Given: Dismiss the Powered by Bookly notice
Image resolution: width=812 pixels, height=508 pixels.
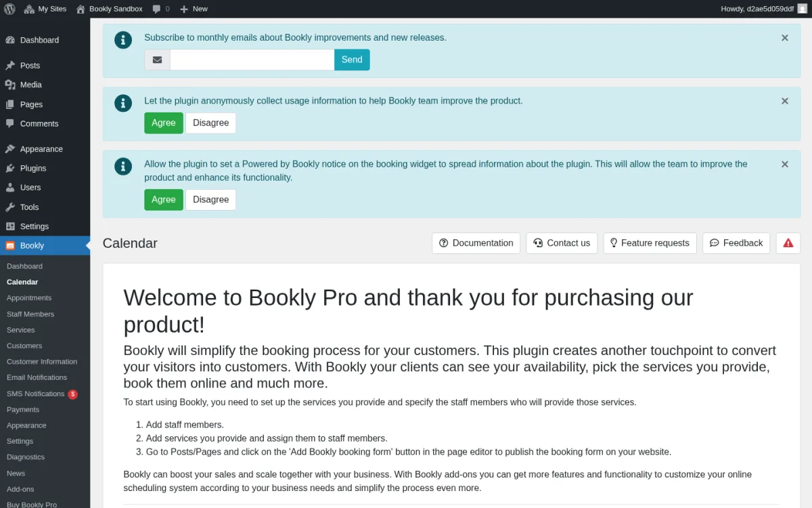Looking at the screenshot, I should (785, 164).
